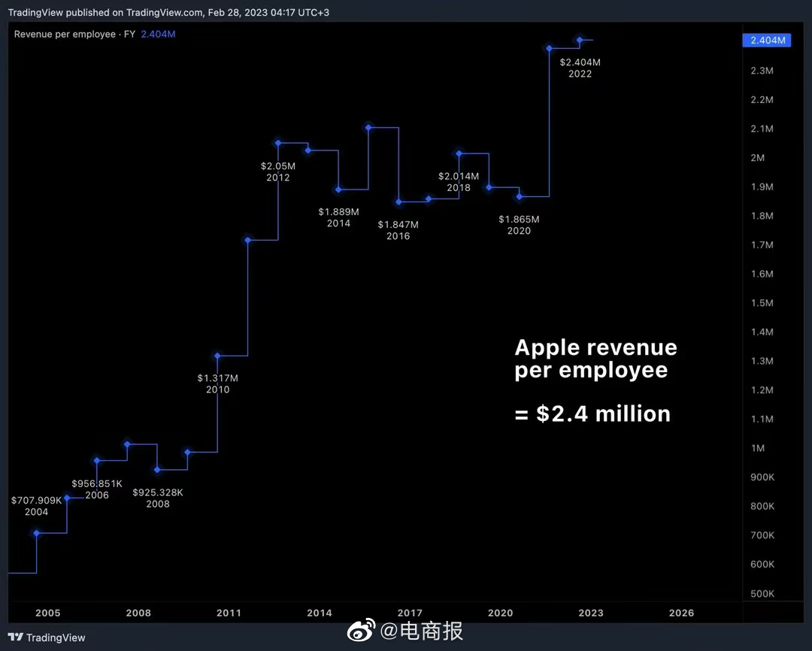Viewport: 812px width, 651px height.
Task: Click the legend value 2.404M
Action: (x=158, y=34)
